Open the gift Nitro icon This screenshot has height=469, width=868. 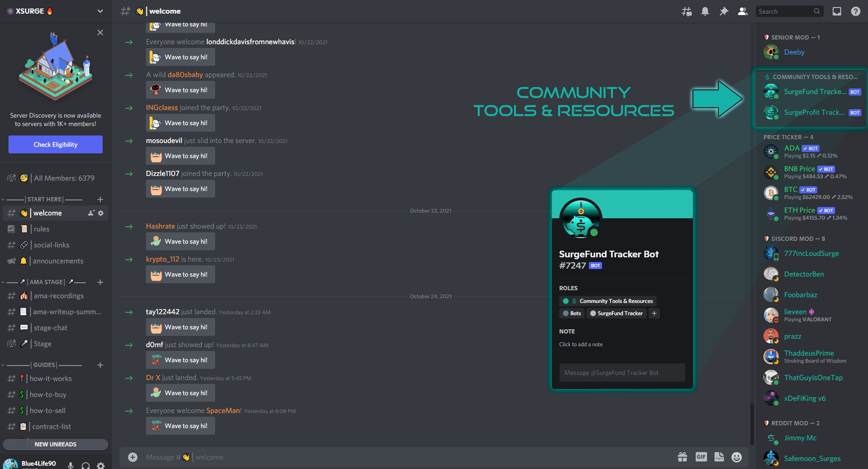[x=683, y=457]
